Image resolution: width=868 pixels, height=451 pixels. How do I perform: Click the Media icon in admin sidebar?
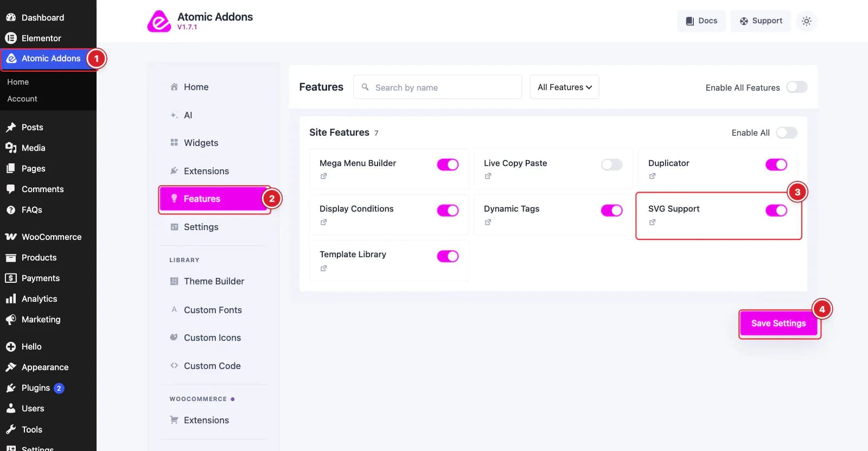tap(11, 148)
